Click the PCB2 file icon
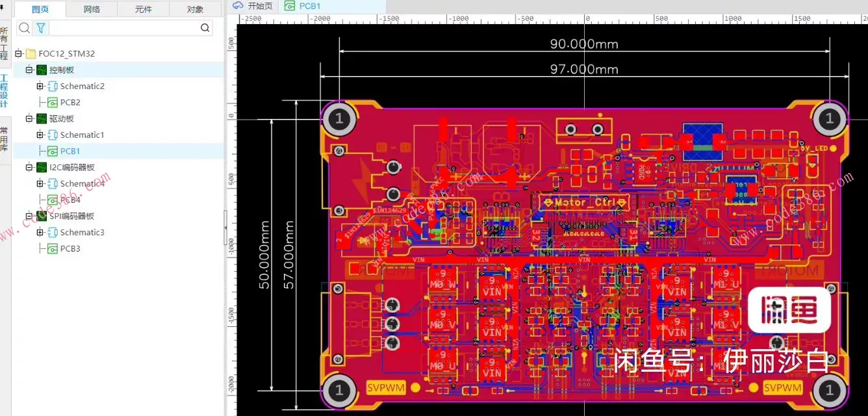 [53, 102]
